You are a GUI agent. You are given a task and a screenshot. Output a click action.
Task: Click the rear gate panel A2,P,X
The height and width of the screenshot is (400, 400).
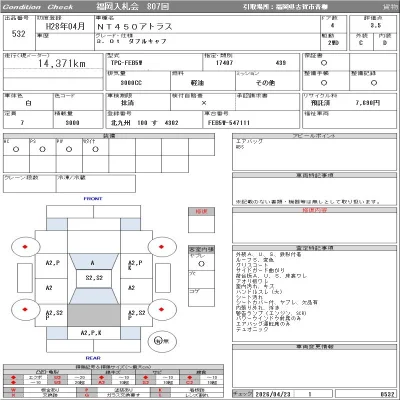(x=94, y=333)
